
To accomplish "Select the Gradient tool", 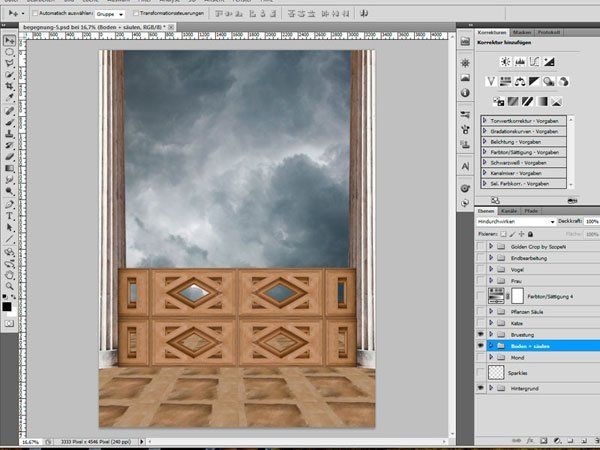I will click(x=10, y=169).
